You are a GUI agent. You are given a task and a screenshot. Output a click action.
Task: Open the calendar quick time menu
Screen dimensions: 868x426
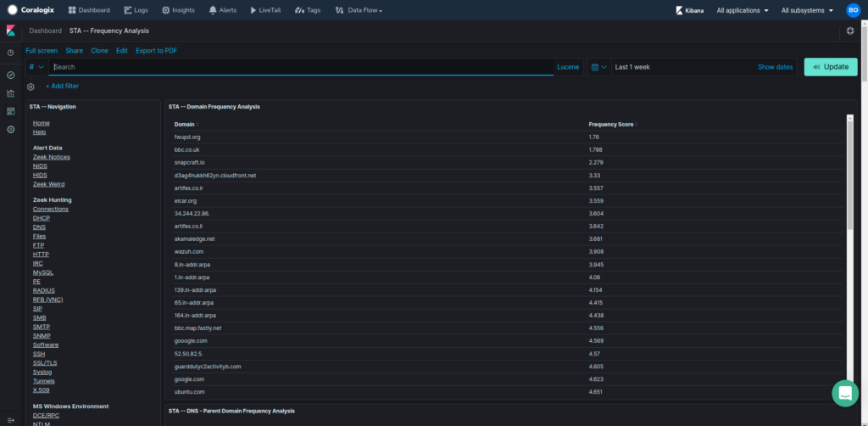(599, 67)
